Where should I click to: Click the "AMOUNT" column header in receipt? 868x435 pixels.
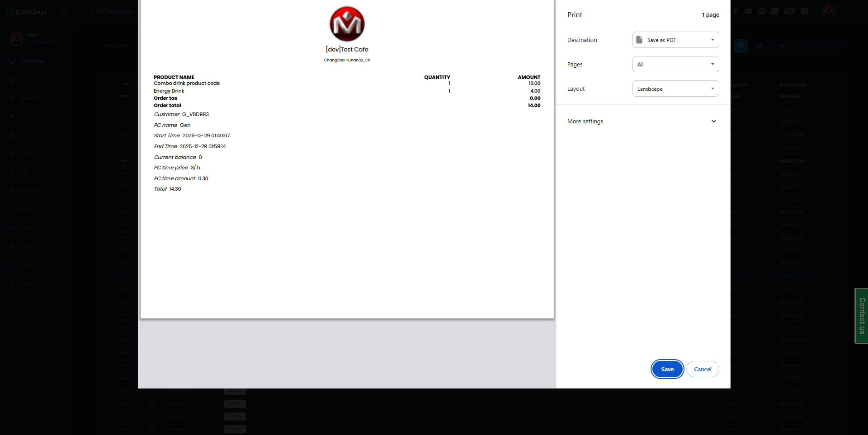pyautogui.click(x=529, y=77)
